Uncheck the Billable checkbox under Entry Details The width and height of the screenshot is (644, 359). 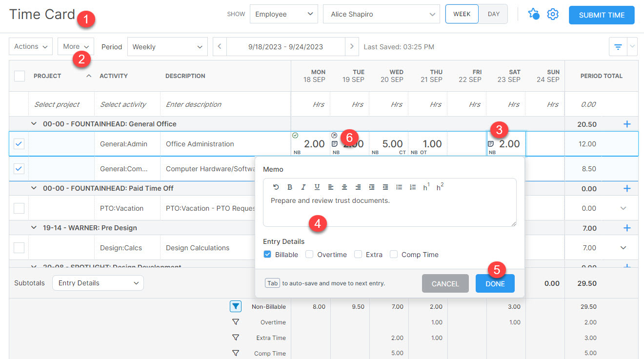[267, 254]
